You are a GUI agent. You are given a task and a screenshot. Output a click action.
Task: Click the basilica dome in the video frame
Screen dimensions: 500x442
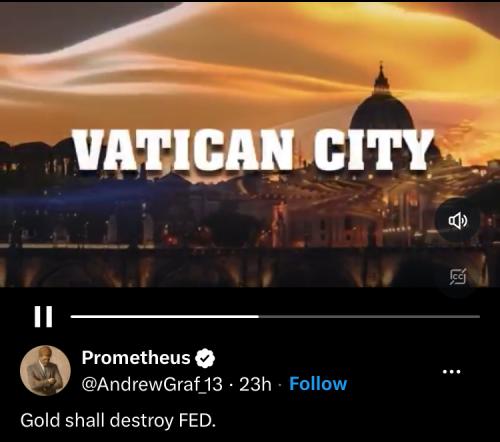coord(382,107)
